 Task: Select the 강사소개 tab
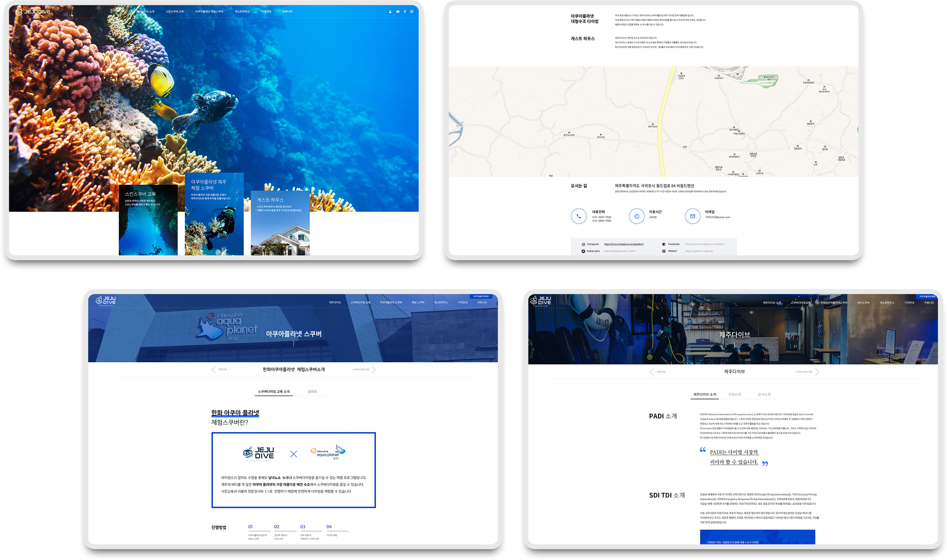pos(764,395)
